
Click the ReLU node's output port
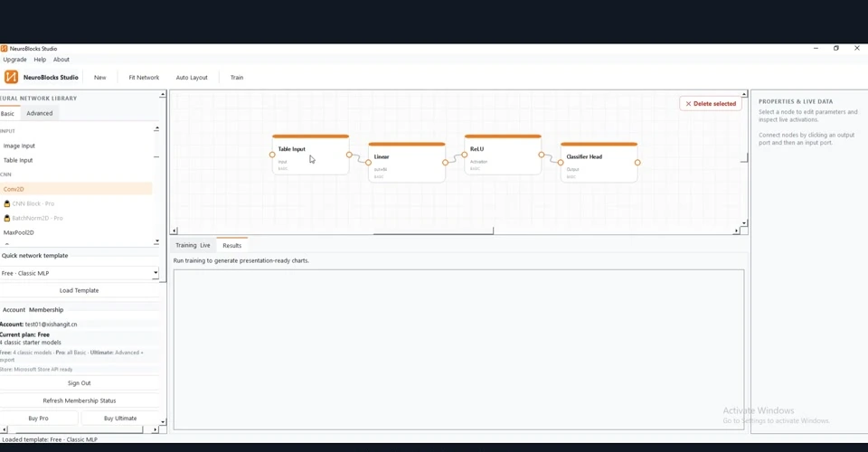542,155
